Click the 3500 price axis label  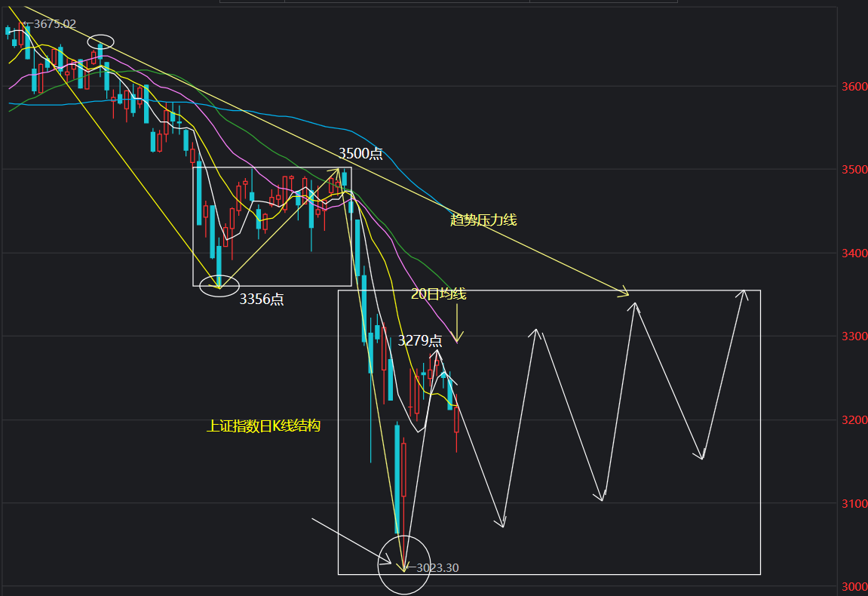click(x=854, y=170)
